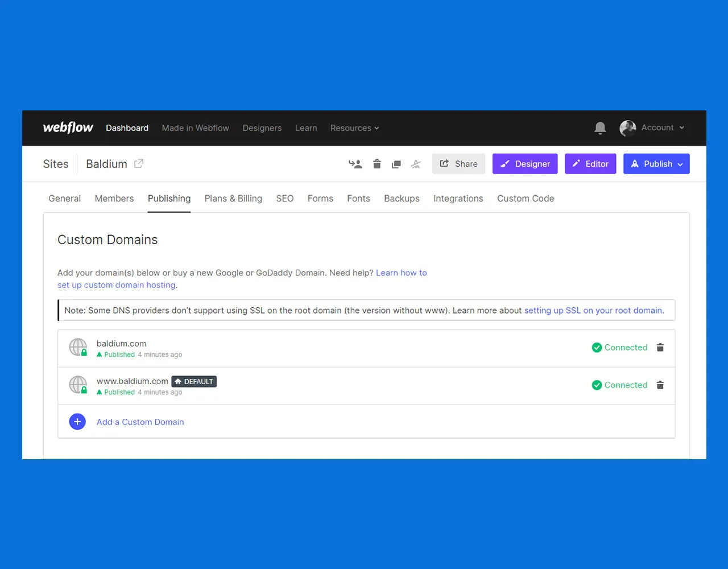The height and width of the screenshot is (569, 728).
Task: Click the unpublish site icon
Action: coord(416,164)
